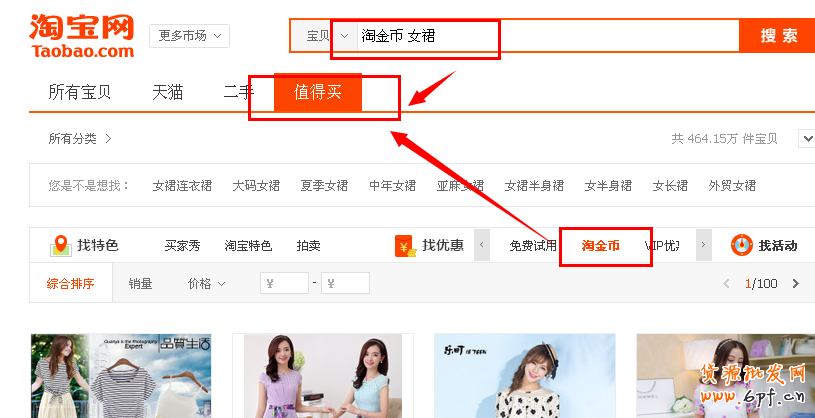The image size is (815, 418).
Task: Click the 女裙连衣裙 suggestion link
Action: [182, 186]
